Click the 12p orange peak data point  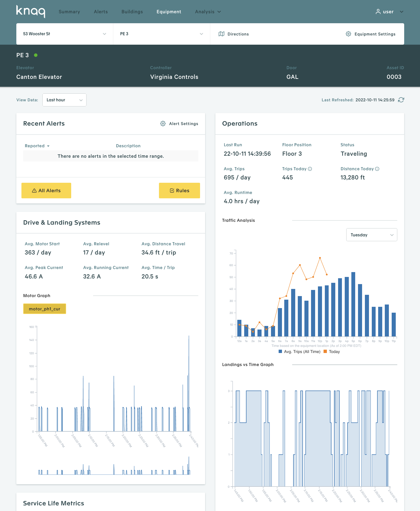pyautogui.click(x=320, y=258)
